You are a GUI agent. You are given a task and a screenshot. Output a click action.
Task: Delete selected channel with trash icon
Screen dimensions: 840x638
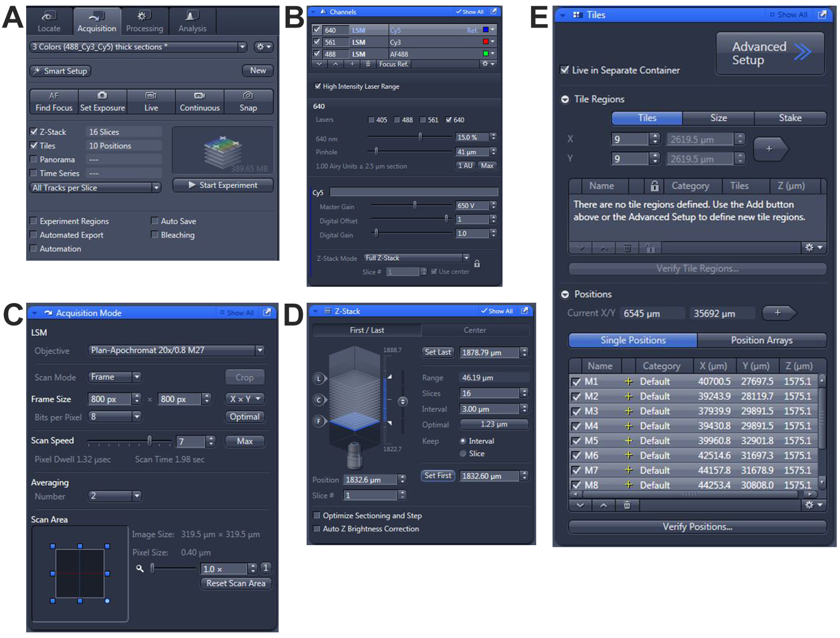point(368,64)
